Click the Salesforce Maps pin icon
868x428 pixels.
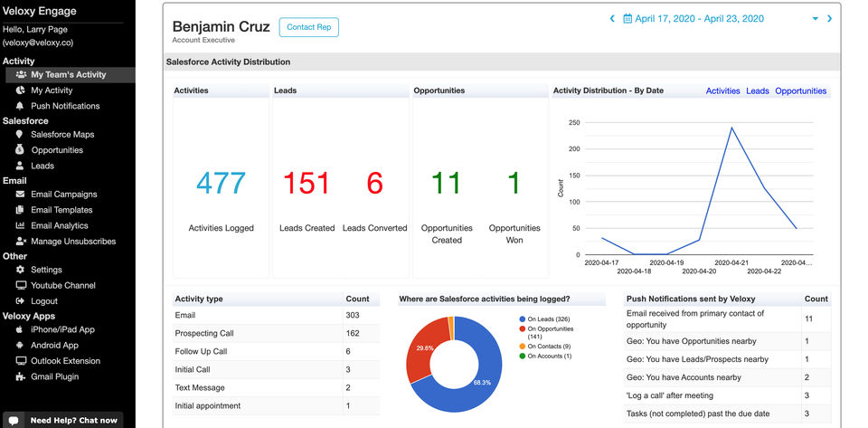tap(19, 134)
